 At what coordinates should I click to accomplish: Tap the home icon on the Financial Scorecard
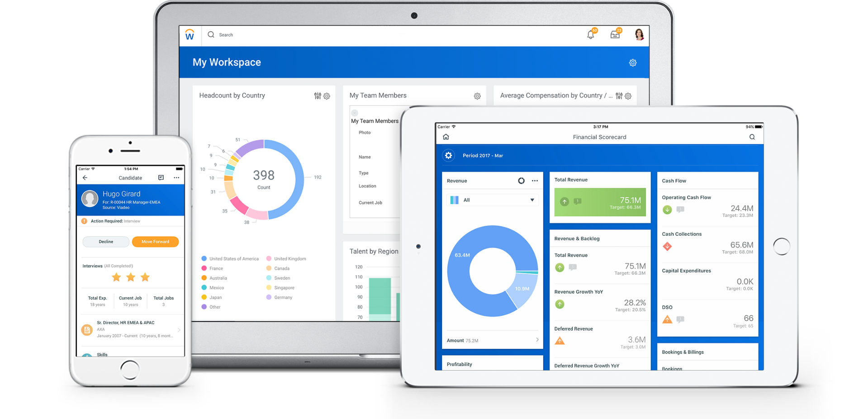pos(446,136)
